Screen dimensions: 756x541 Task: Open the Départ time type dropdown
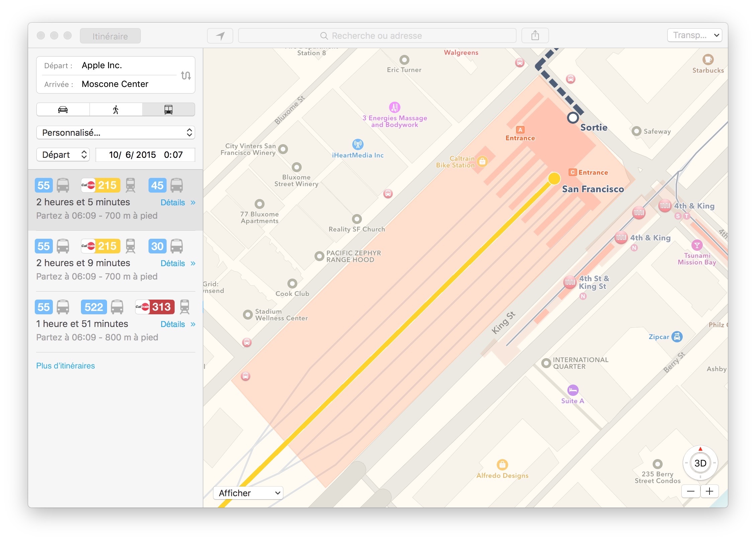click(x=63, y=155)
